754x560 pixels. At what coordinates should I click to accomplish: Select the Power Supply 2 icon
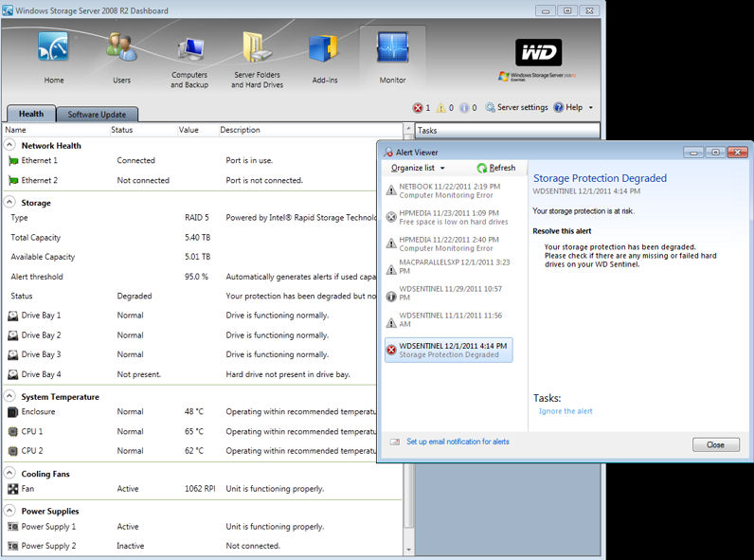[13, 546]
